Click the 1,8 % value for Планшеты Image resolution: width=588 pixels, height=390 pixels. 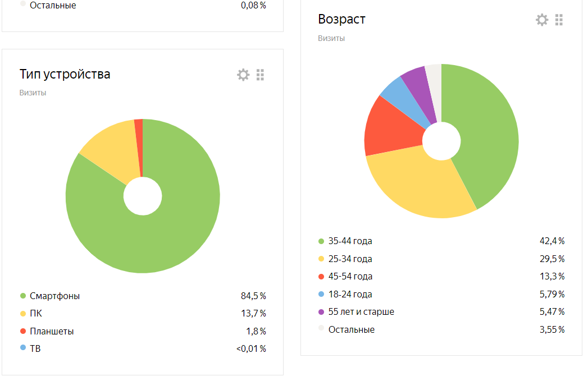click(256, 331)
